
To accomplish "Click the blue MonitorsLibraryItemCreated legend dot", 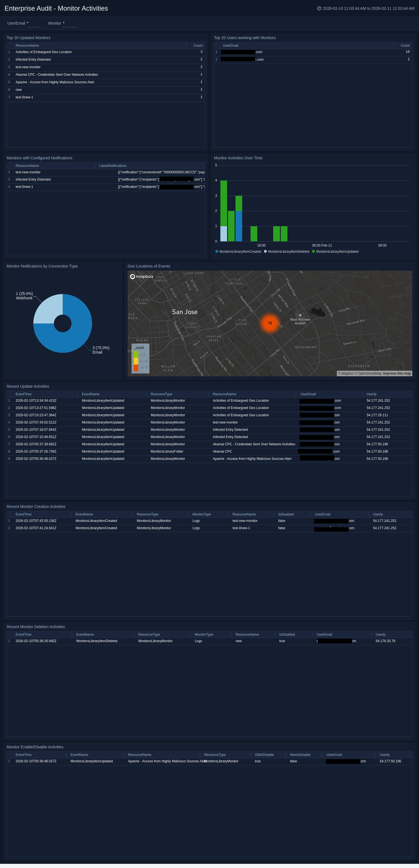I will click(216, 251).
